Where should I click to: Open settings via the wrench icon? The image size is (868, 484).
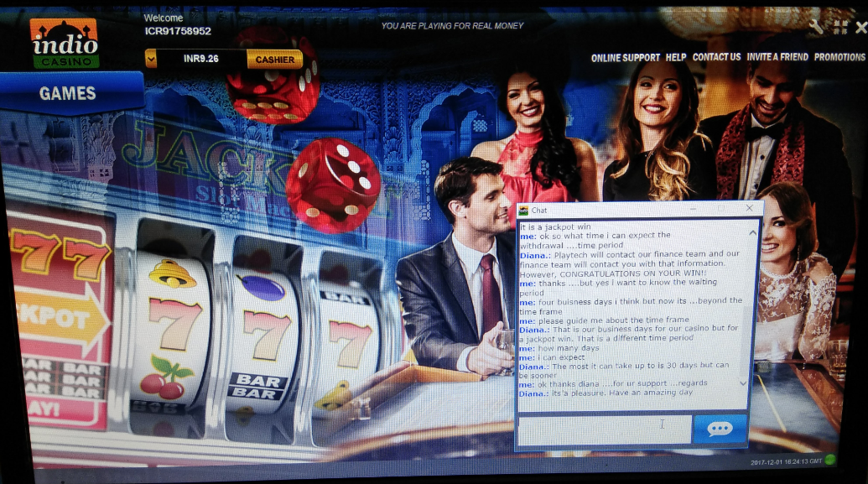click(x=816, y=27)
